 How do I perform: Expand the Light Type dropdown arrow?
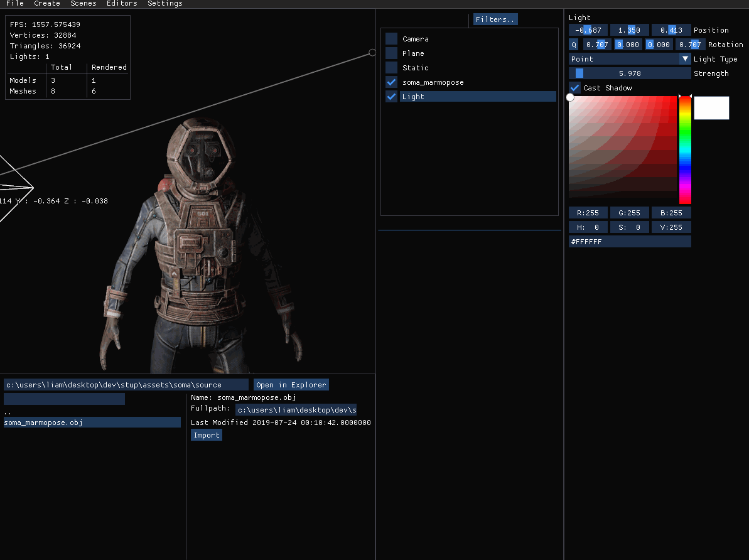pos(685,59)
